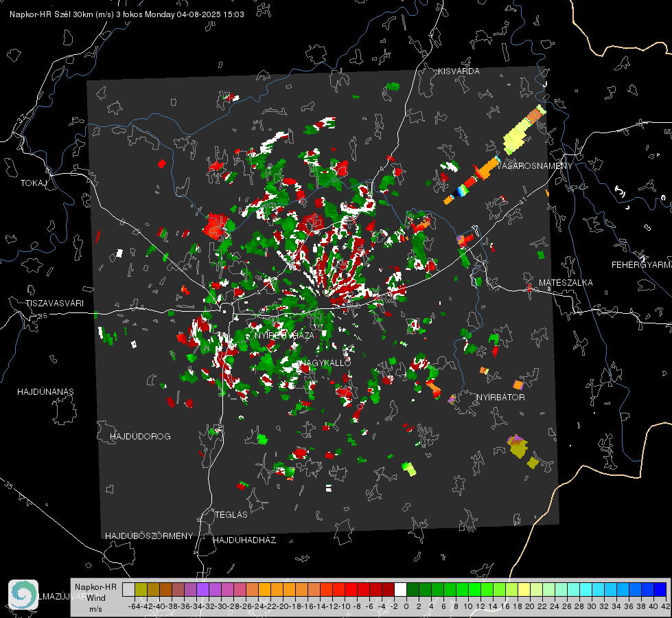Click the HAJDÚBÖSZÖRMÉNY city label

pyautogui.click(x=149, y=536)
